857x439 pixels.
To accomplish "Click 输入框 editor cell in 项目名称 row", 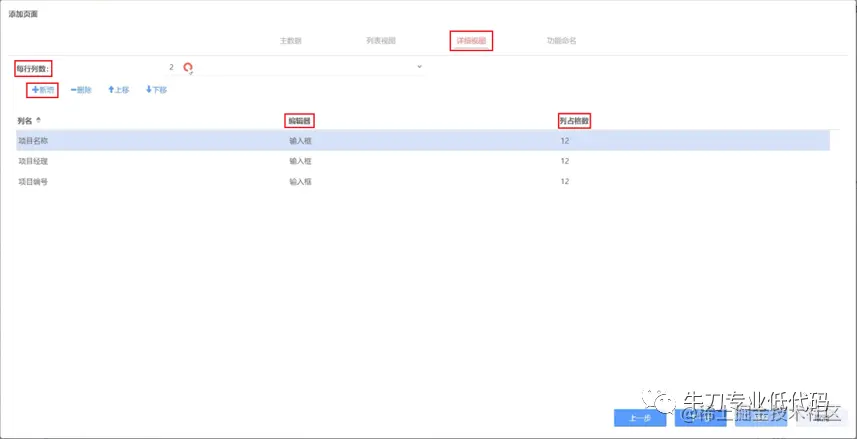I will 300,141.
